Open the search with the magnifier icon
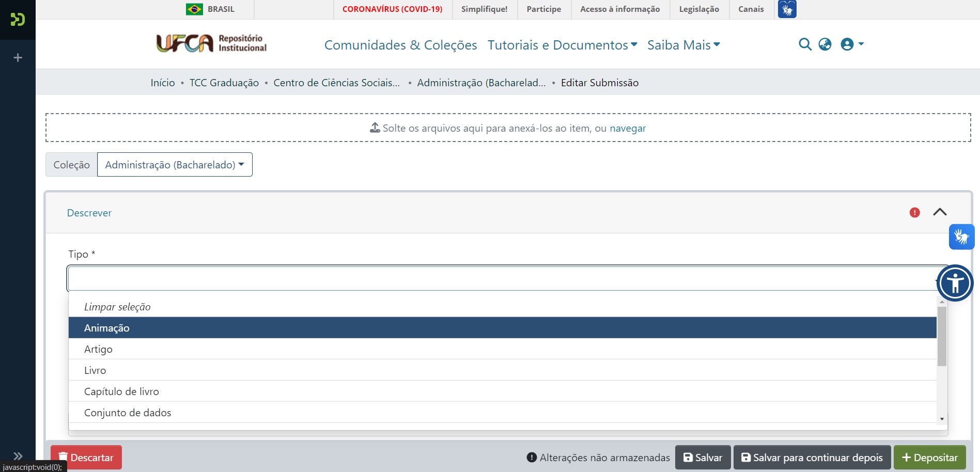 tap(805, 44)
